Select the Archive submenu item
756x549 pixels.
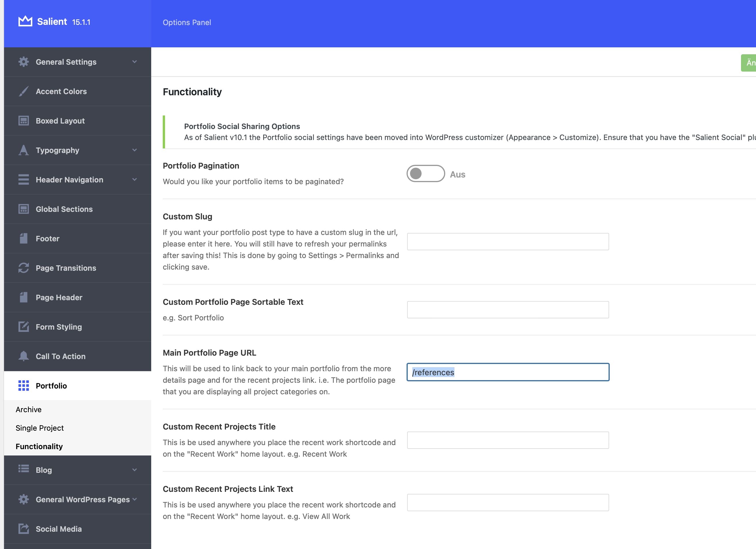[29, 409]
